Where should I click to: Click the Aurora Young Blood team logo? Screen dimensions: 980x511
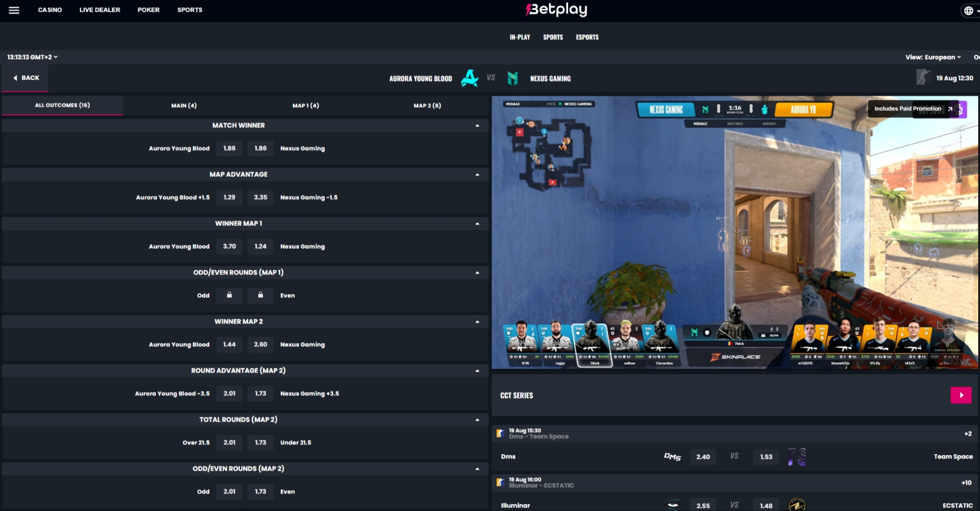[470, 78]
